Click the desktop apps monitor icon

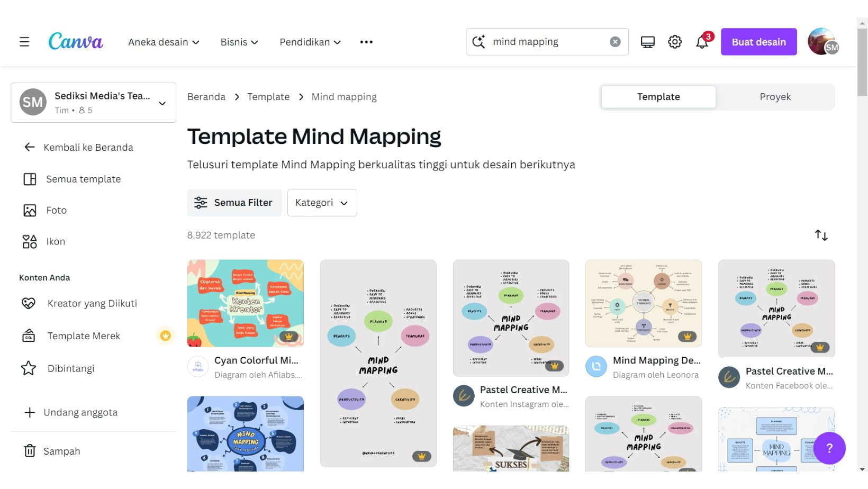(x=647, y=41)
